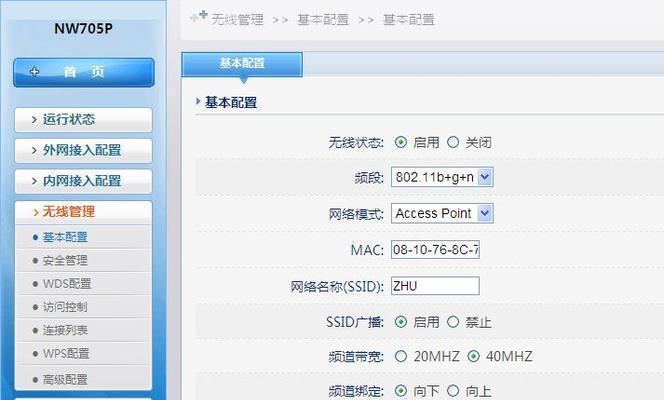Click the MAC address input field
The height and width of the screenshot is (400, 664).
click(435, 250)
